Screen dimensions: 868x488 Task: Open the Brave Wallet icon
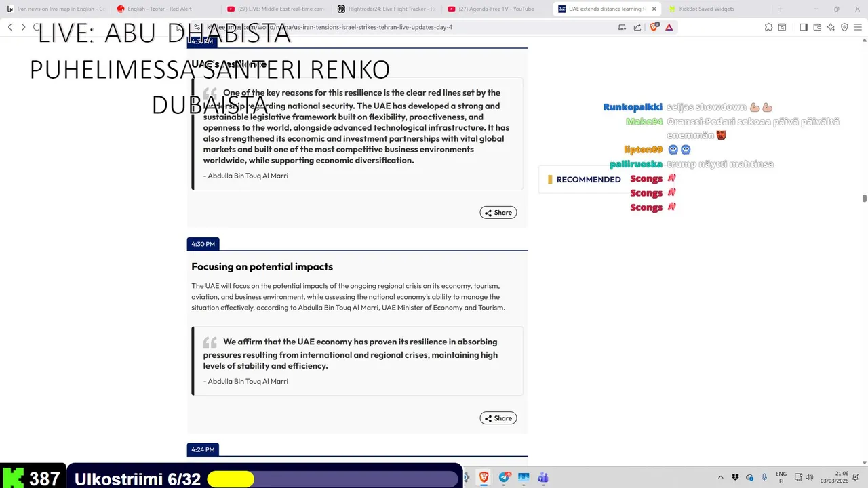[x=817, y=27]
